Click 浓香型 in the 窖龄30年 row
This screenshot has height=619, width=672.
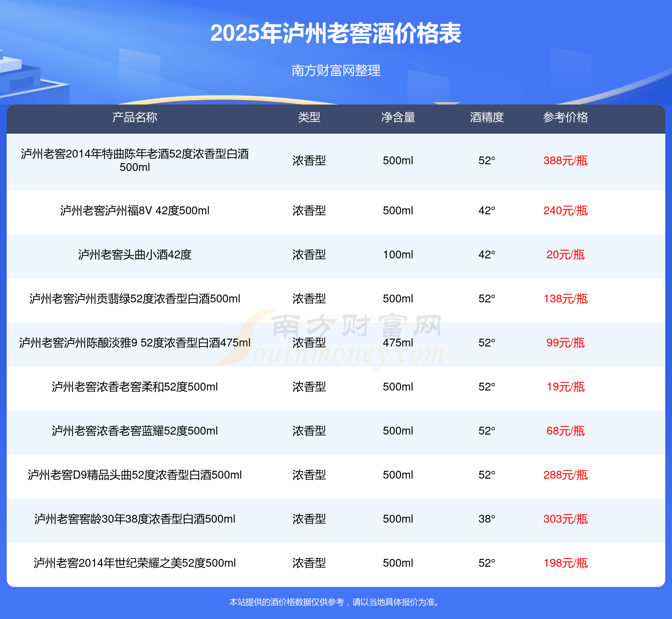tap(309, 519)
